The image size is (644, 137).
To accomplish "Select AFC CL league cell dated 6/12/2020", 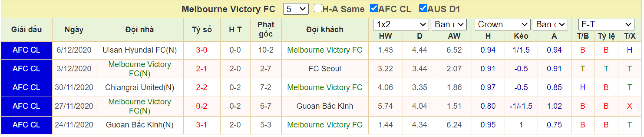I will click(x=27, y=50).
